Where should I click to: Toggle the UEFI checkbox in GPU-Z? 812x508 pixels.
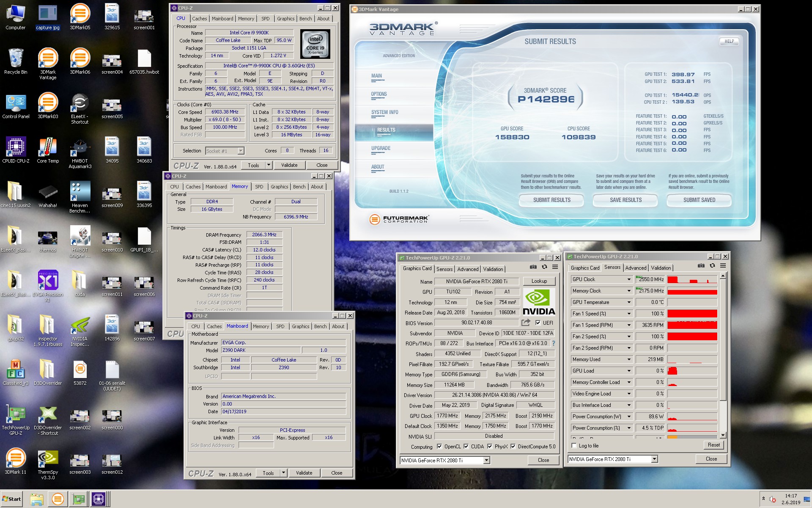tap(538, 323)
